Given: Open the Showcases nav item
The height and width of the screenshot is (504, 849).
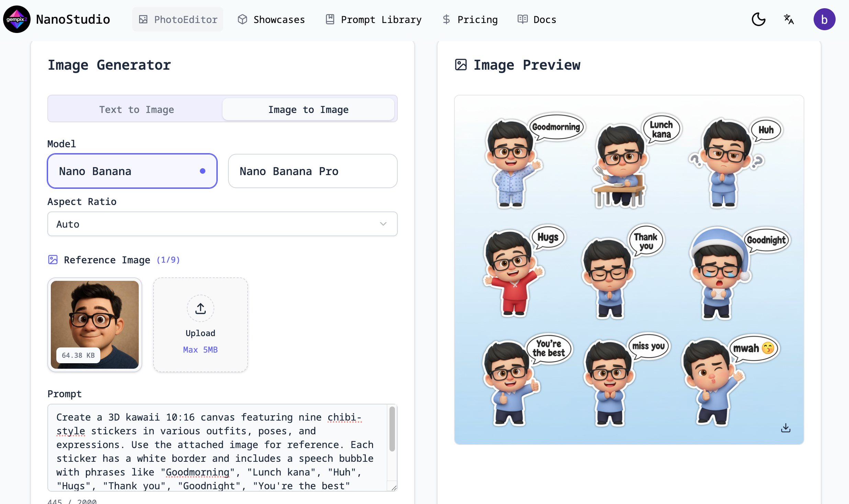Looking at the screenshot, I should pos(271,20).
